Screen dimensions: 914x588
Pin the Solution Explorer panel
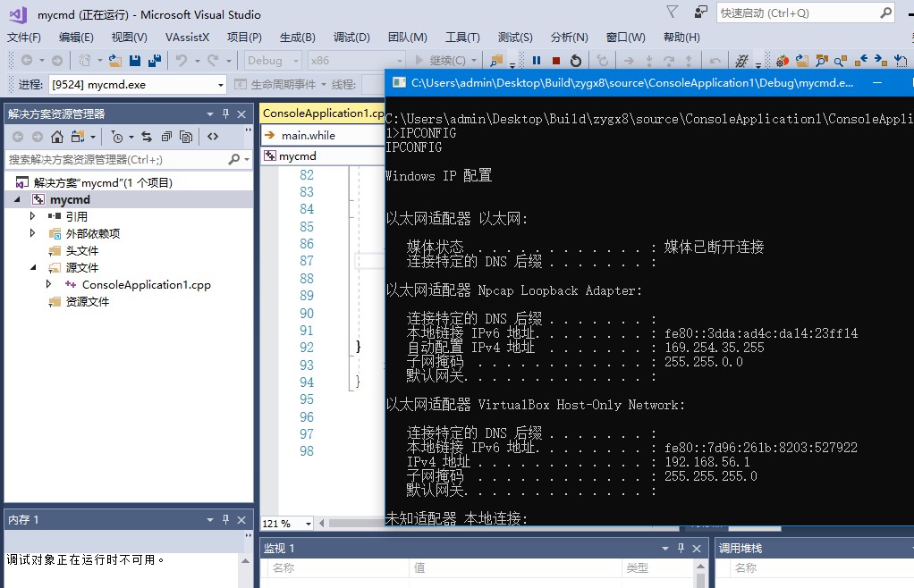point(225,114)
